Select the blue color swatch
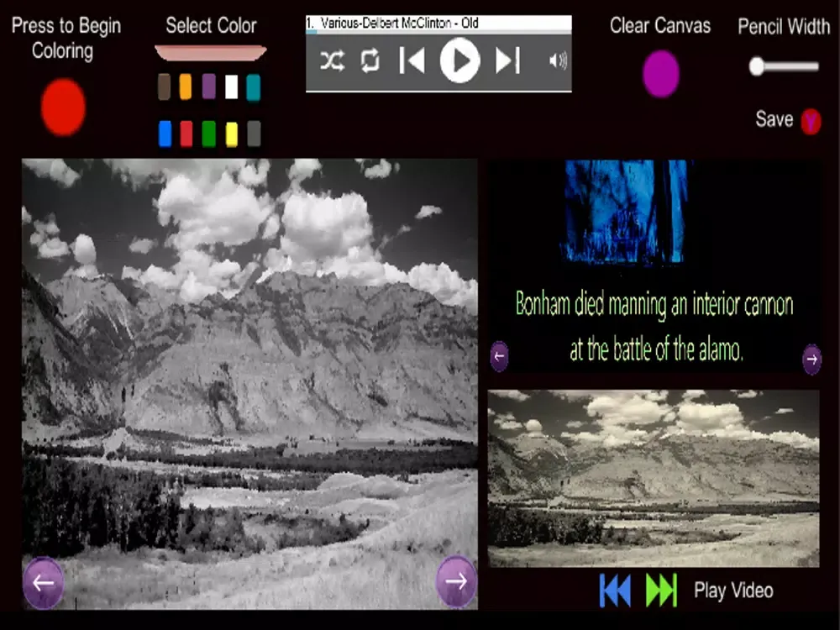 (x=165, y=134)
